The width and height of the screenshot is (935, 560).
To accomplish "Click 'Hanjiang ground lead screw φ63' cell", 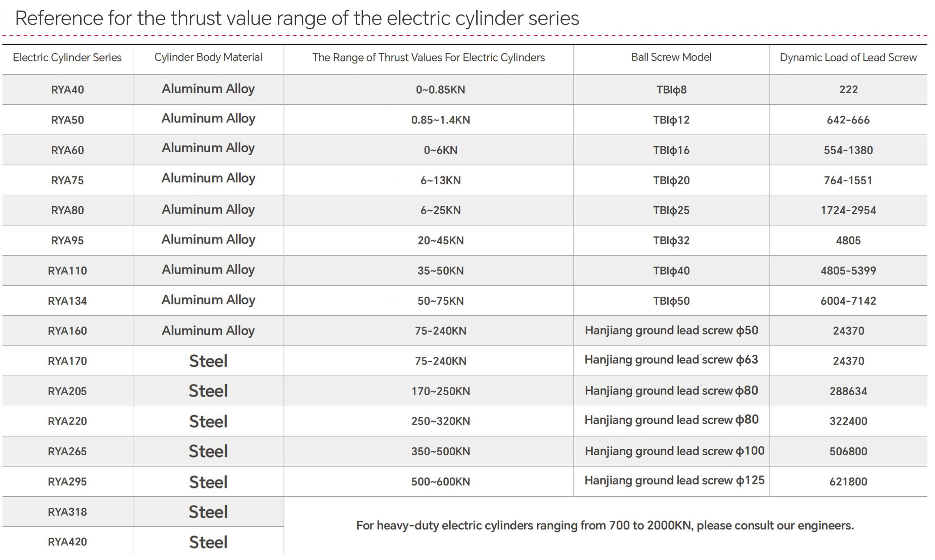I will pyautogui.click(x=671, y=360).
